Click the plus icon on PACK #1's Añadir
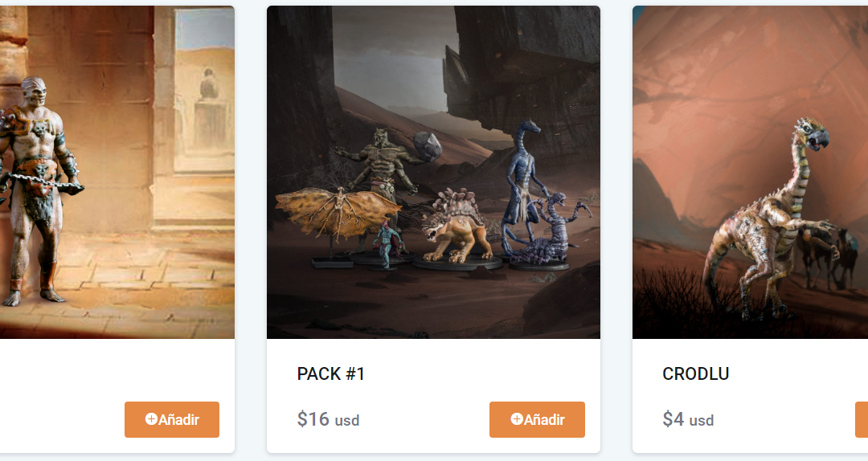The image size is (868, 461). 517,419
